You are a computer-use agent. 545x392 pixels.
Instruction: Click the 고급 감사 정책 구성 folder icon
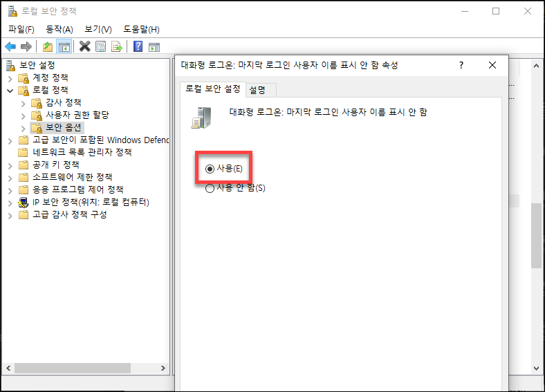pos(24,215)
